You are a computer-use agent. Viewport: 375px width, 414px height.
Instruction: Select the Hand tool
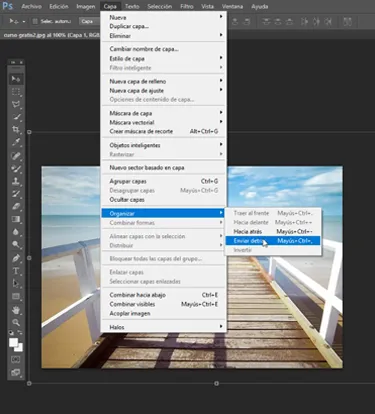(16, 310)
